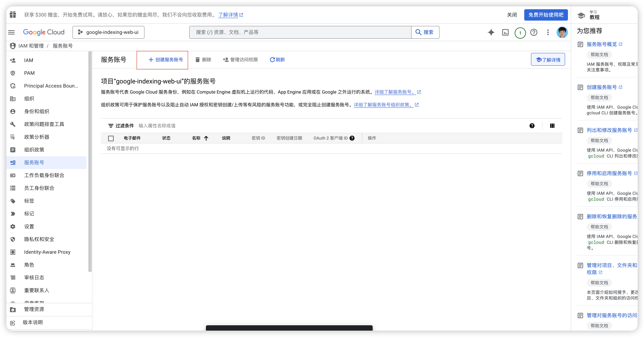Image resolution: width=644 pixels, height=337 pixels.
Task: Click IAM 和管理 breadcrumb
Action: click(x=31, y=46)
